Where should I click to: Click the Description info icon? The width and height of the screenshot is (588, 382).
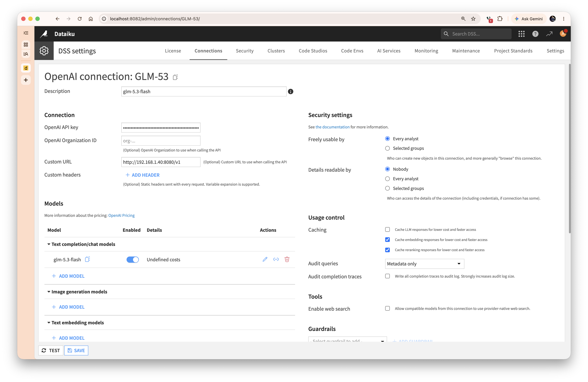291,91
